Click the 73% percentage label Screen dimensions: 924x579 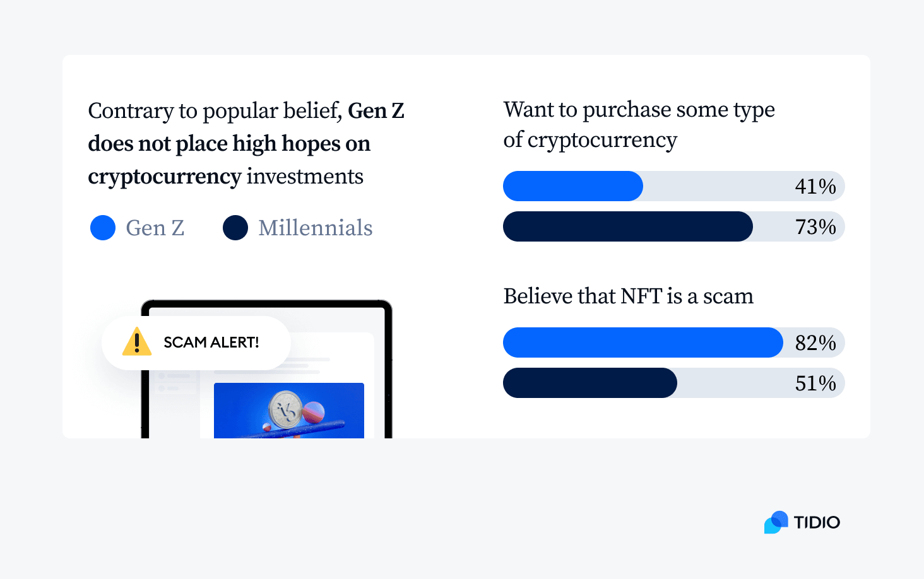(815, 226)
